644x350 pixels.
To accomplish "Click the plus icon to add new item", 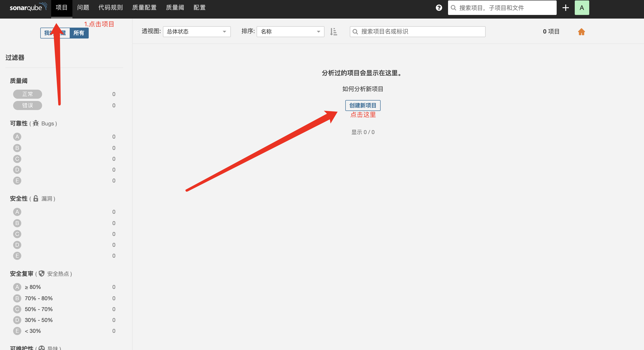I will pyautogui.click(x=565, y=7).
